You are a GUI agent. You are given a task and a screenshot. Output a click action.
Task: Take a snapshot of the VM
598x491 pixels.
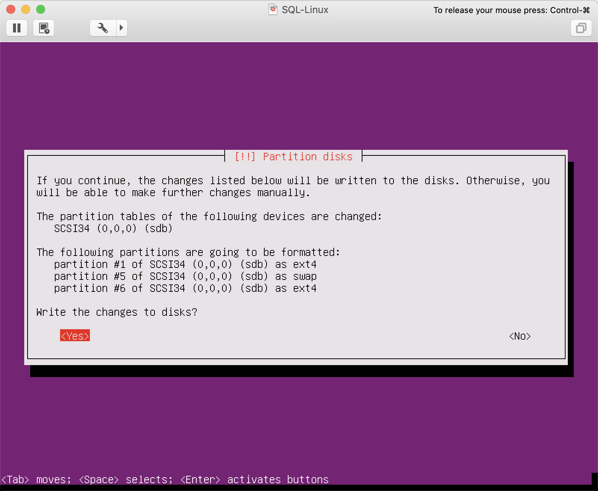[x=43, y=28]
